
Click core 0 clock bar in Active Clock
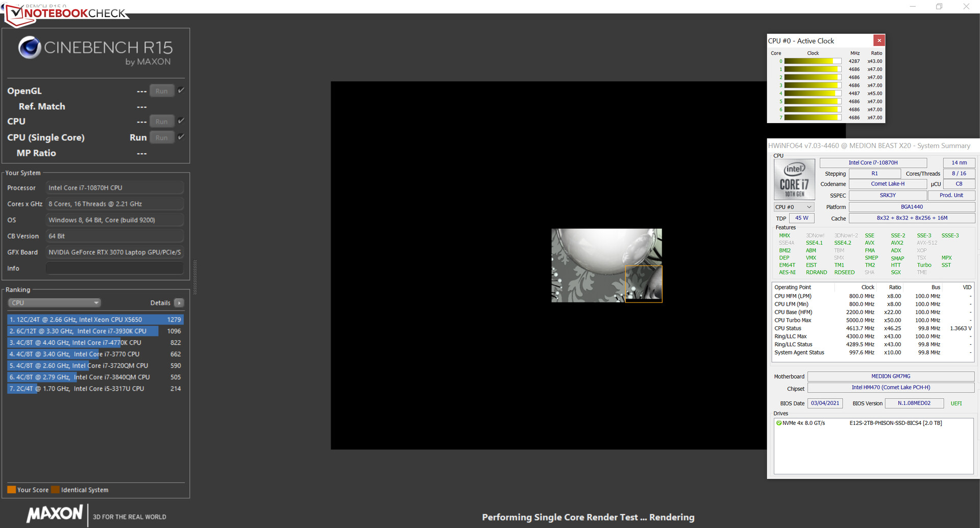coord(813,61)
